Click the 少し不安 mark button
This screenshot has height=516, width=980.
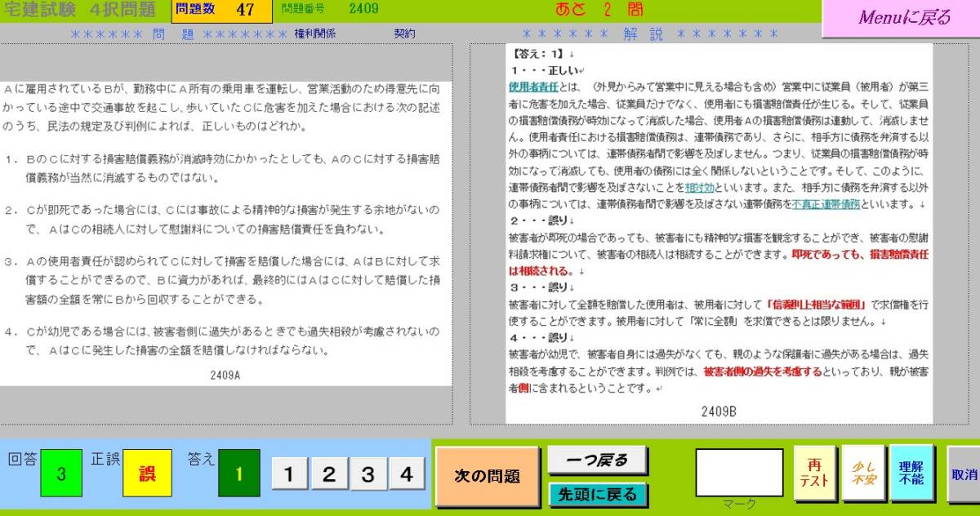pos(863,474)
